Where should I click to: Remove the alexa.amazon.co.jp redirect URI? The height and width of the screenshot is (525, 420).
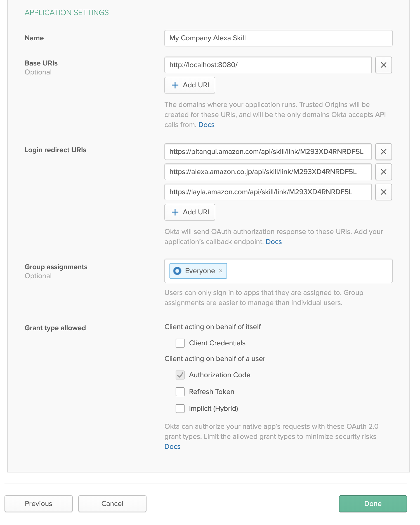click(383, 172)
